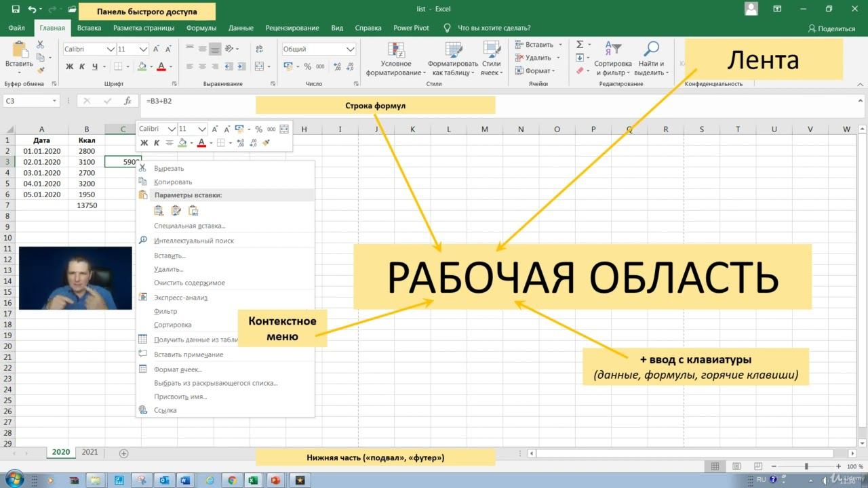Image resolution: width=868 pixels, height=488 pixels.
Task: Add a new sheet with the plus button
Action: (x=123, y=453)
